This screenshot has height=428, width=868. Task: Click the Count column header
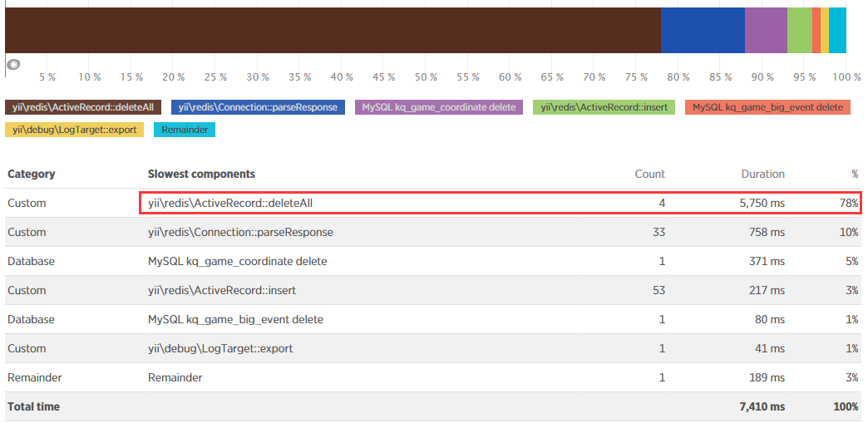pyautogui.click(x=650, y=174)
